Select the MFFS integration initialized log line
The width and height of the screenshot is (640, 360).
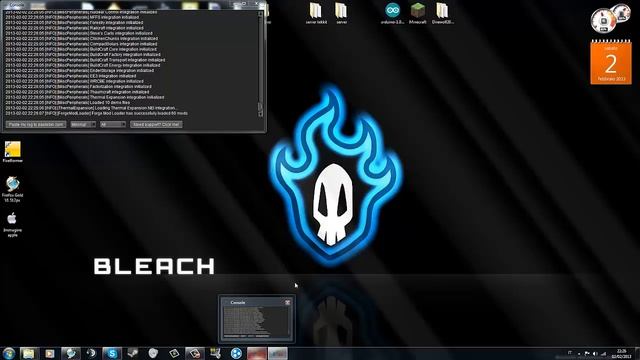pyautogui.click(x=72, y=18)
